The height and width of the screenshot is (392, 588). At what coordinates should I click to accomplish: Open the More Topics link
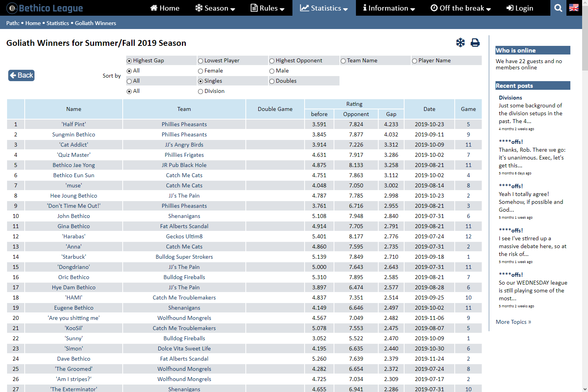[513, 322]
